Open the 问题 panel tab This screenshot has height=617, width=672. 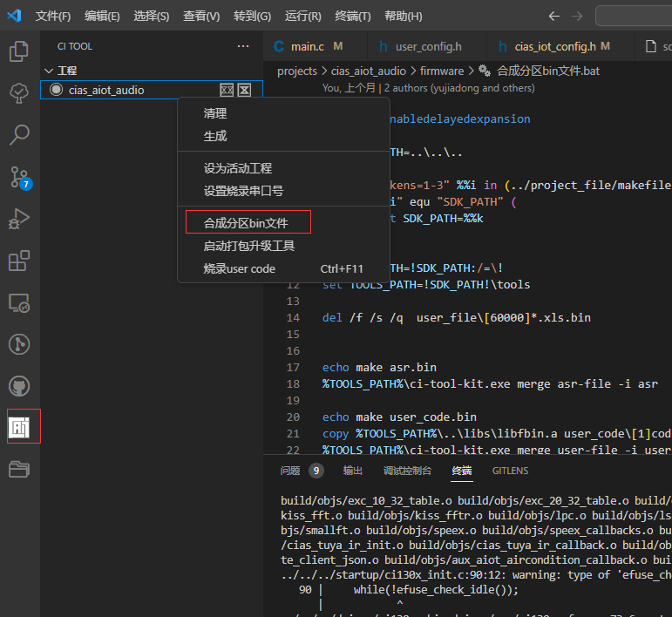[x=290, y=471]
